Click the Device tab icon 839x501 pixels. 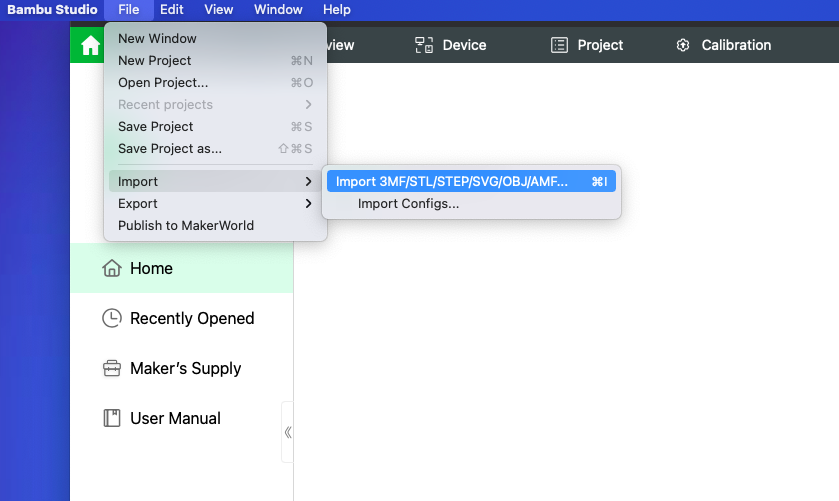coord(424,45)
